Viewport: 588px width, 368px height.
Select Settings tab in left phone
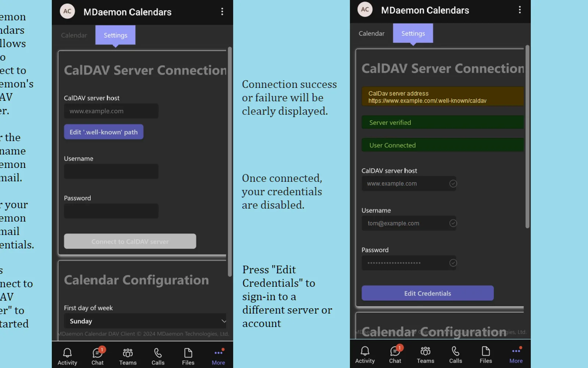[x=115, y=35]
